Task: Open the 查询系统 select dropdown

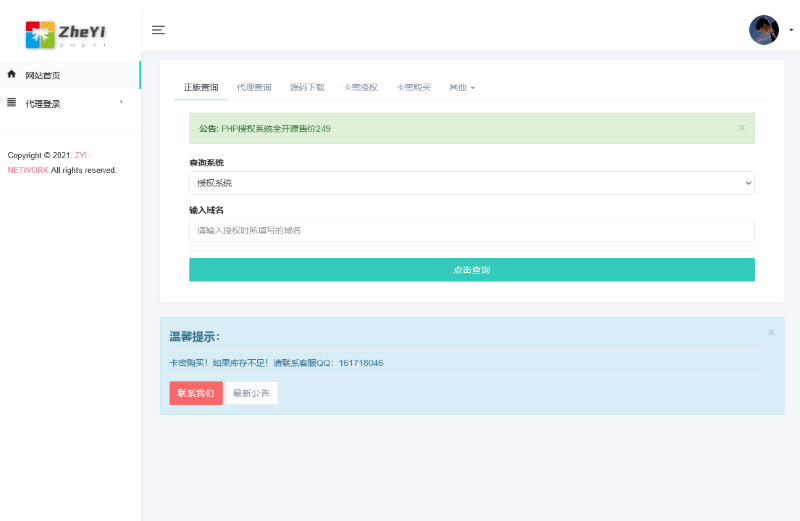Action: point(471,183)
